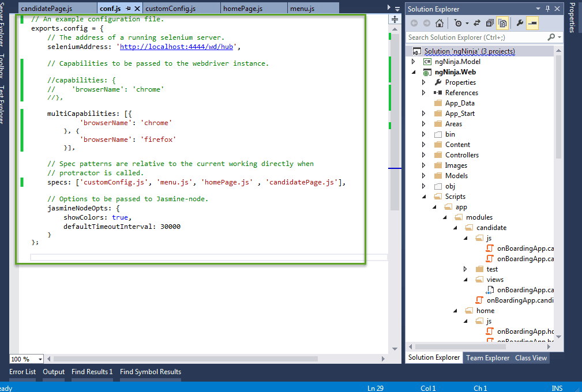Open Solution Explorer window position menu
This screenshot has width=582, height=392.
coord(538,9)
